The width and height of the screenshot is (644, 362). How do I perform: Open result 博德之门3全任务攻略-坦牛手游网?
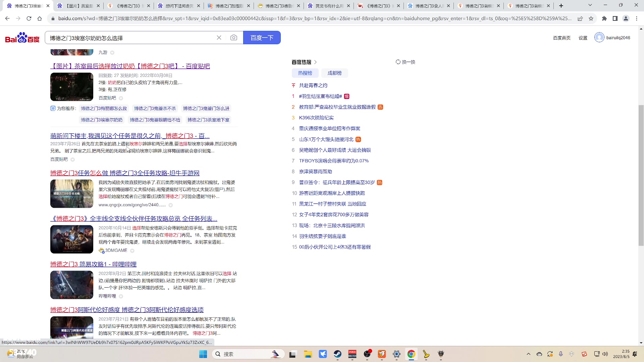[125, 173]
